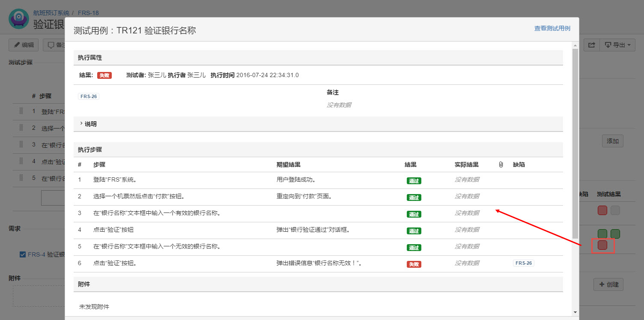Expand the 说明 section
Image resolution: width=644 pixels, height=320 pixels.
(88, 124)
